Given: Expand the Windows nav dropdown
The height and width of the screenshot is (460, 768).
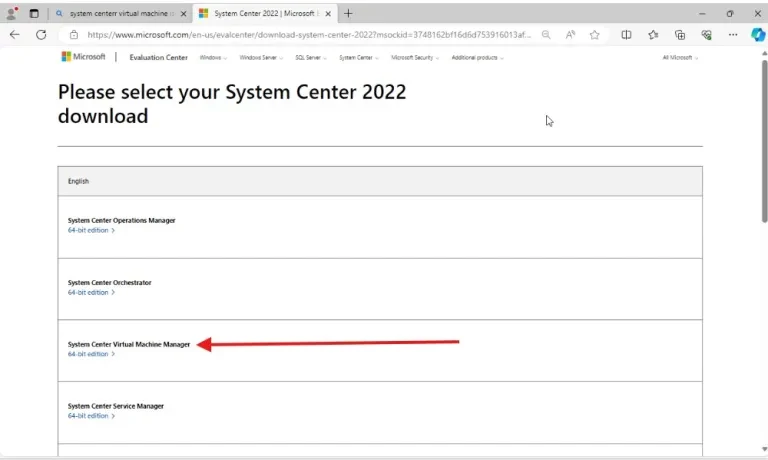Looking at the screenshot, I should [x=213, y=57].
